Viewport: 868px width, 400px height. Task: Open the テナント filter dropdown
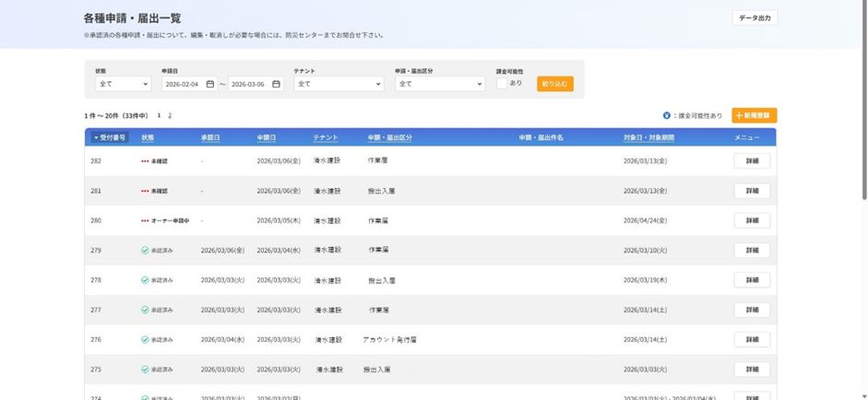(338, 84)
